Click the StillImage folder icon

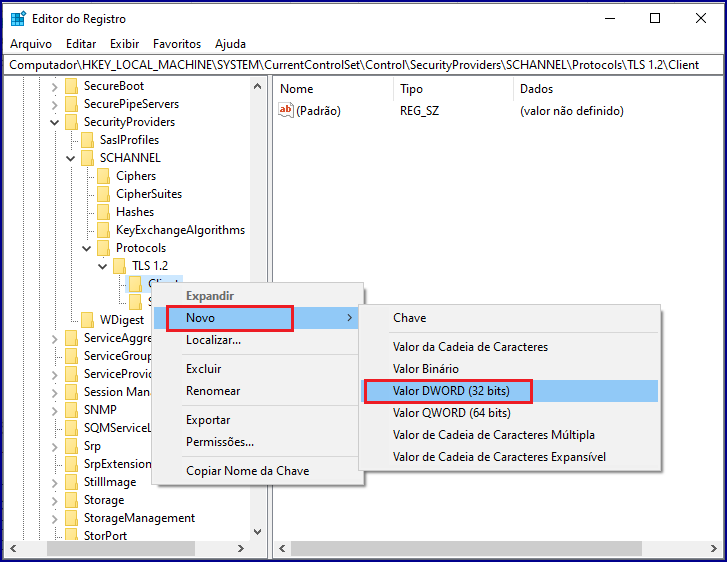71,482
